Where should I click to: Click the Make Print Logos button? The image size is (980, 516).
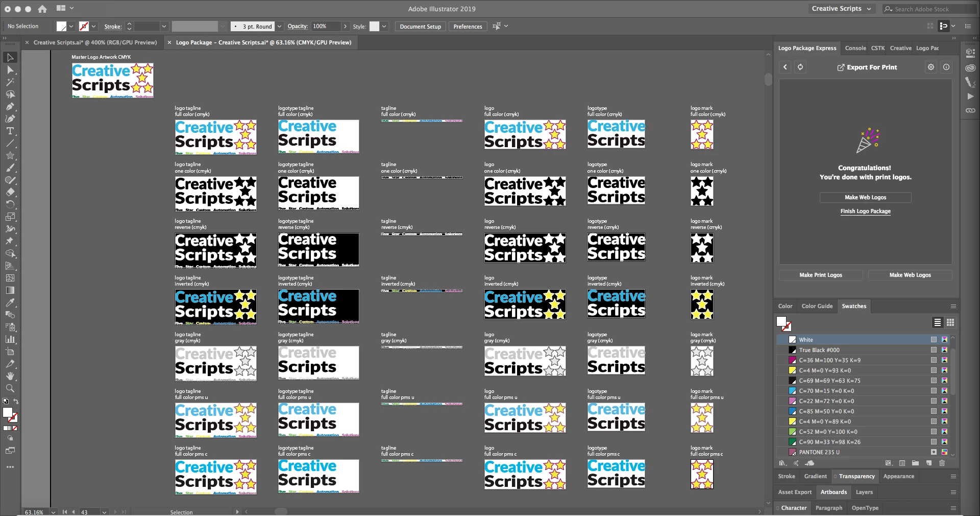coord(821,275)
